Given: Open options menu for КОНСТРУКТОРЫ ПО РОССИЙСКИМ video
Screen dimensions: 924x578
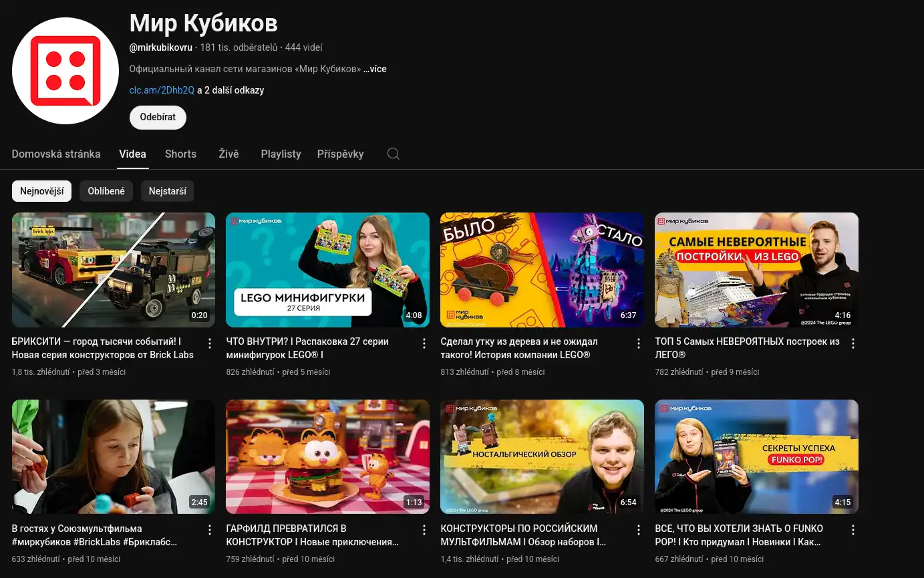Looking at the screenshot, I should [x=639, y=530].
